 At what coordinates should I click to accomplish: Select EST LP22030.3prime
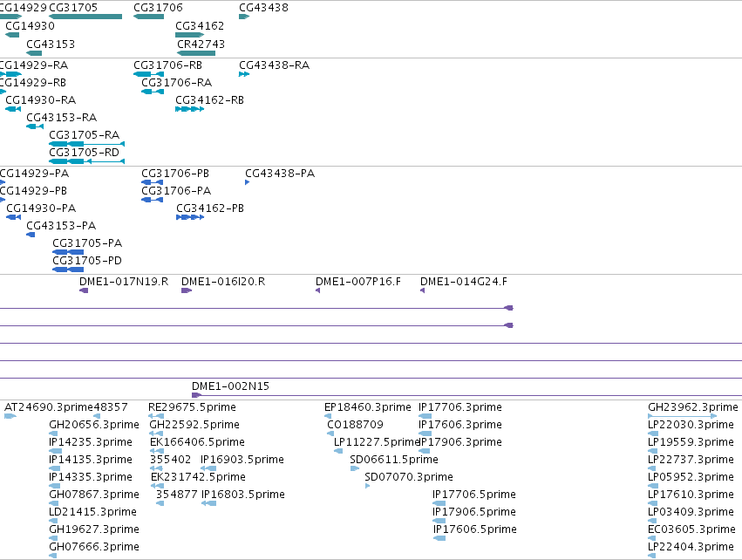coord(653,434)
